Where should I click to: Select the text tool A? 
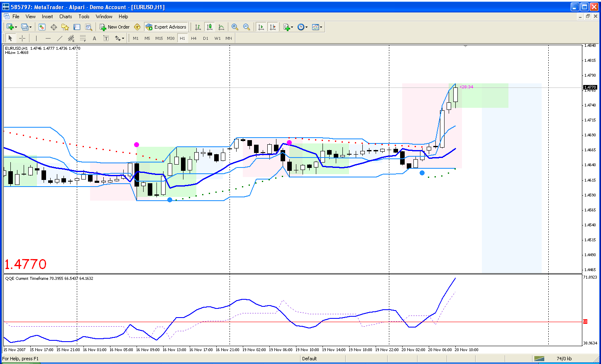tap(95, 38)
